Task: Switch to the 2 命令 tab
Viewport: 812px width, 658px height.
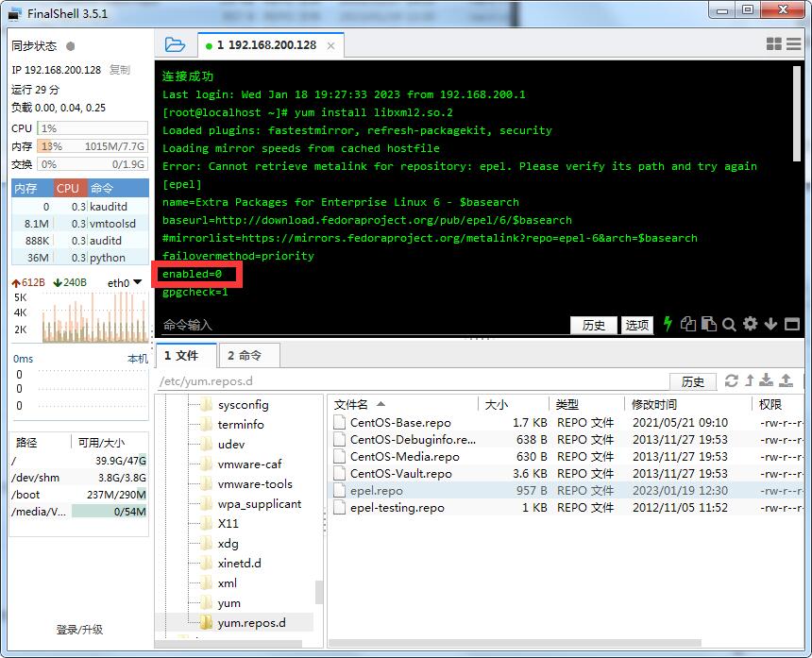Action: click(x=249, y=355)
